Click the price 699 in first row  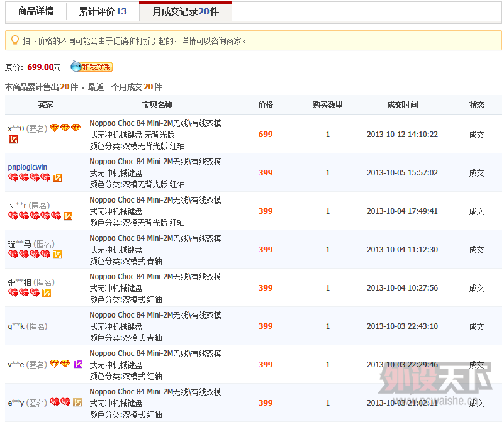[x=266, y=134]
